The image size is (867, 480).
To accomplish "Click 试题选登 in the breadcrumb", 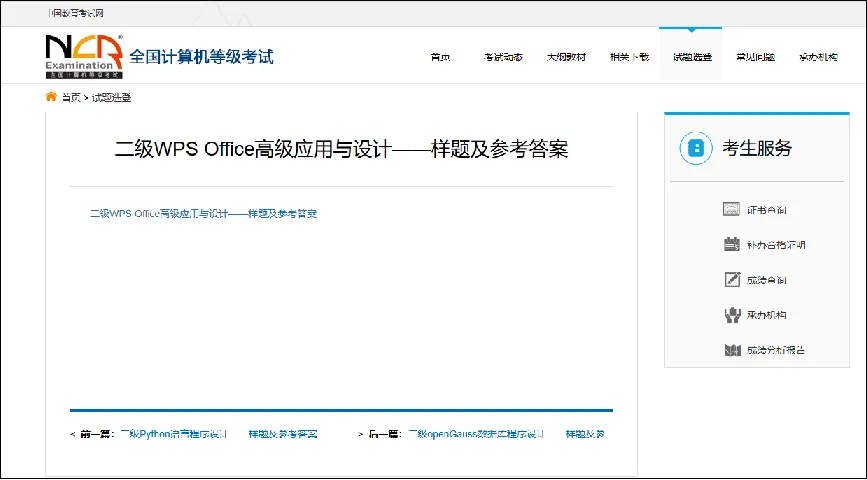I will pyautogui.click(x=111, y=98).
